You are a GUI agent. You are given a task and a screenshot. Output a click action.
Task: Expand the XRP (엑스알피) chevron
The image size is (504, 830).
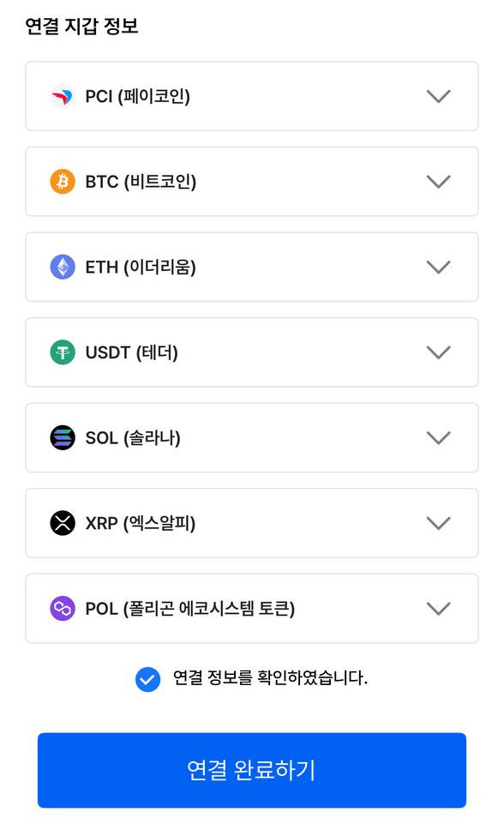[x=438, y=523]
